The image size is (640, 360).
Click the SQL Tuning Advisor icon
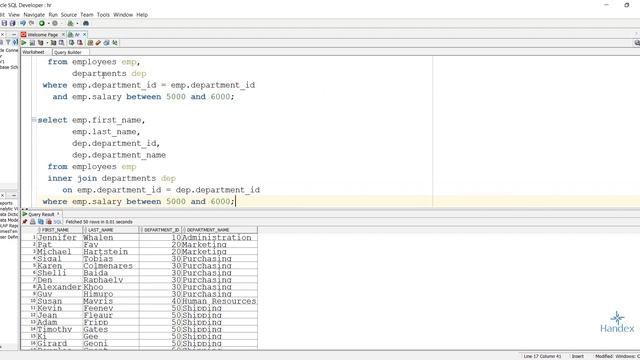[62, 42]
